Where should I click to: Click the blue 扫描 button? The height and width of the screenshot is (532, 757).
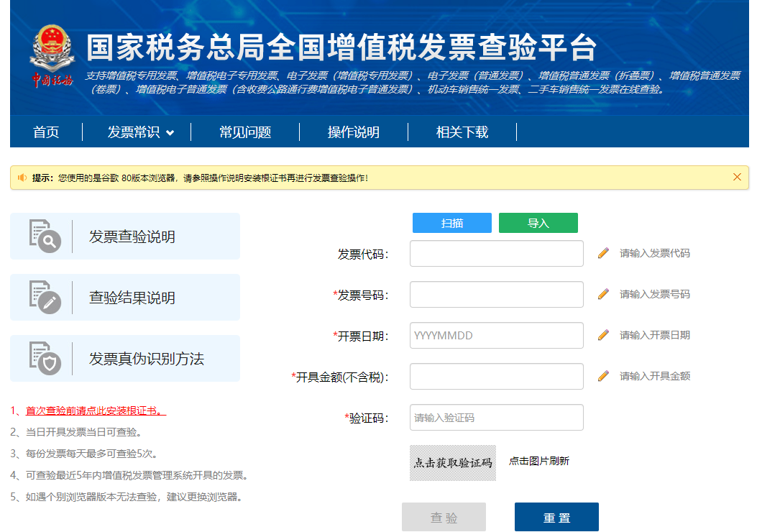pyautogui.click(x=451, y=223)
